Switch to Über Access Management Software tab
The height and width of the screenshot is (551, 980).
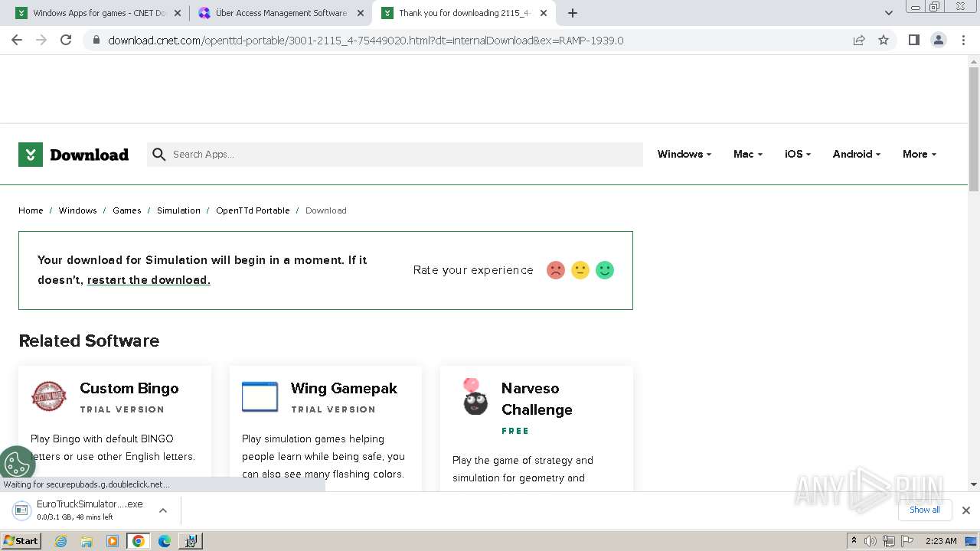coord(281,13)
